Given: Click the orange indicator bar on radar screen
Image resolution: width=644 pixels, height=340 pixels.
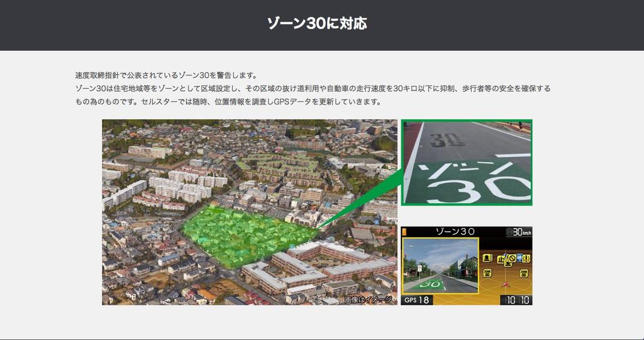Looking at the screenshot, I should point(404,232).
